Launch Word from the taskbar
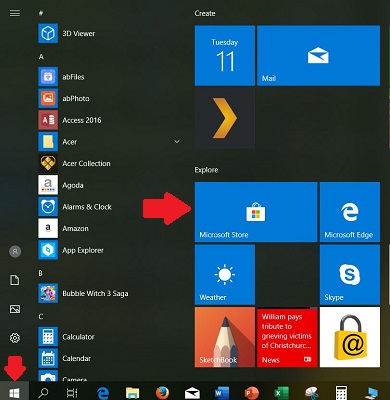 point(222,393)
